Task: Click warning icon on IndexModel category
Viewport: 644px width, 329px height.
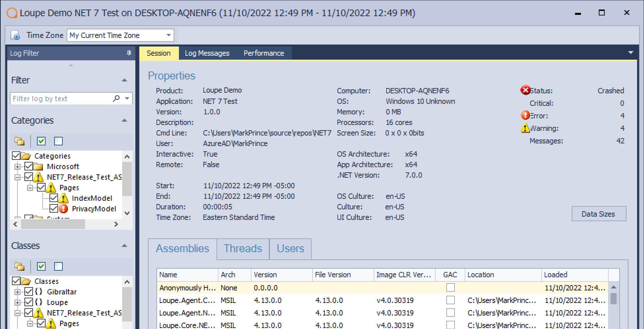Action: point(63,198)
